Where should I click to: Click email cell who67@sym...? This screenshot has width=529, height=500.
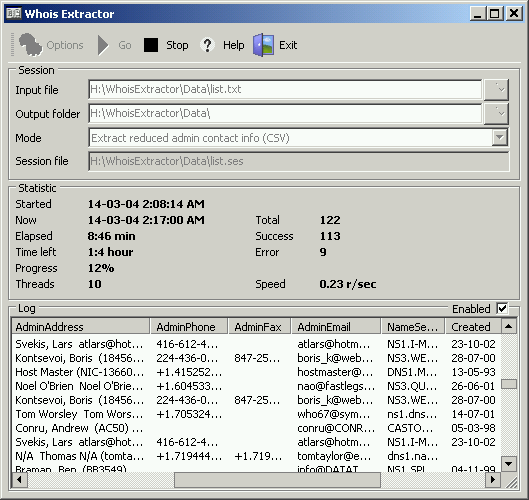[x=333, y=414]
